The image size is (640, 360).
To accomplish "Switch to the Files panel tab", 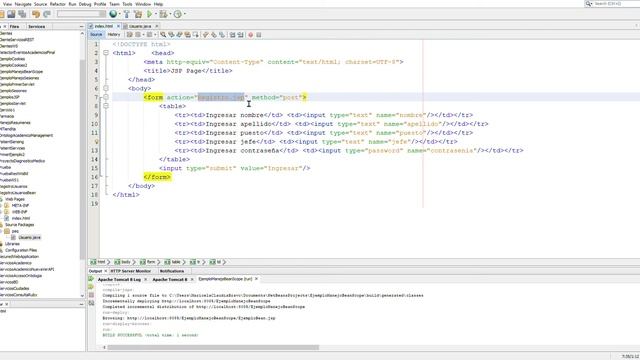I will [15, 27].
